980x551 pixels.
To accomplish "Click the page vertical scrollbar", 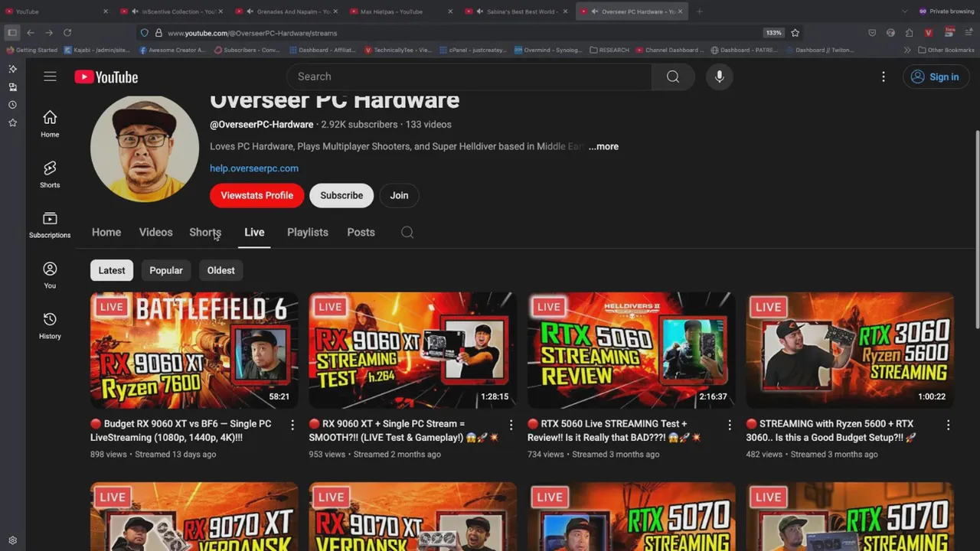I will (x=976, y=230).
